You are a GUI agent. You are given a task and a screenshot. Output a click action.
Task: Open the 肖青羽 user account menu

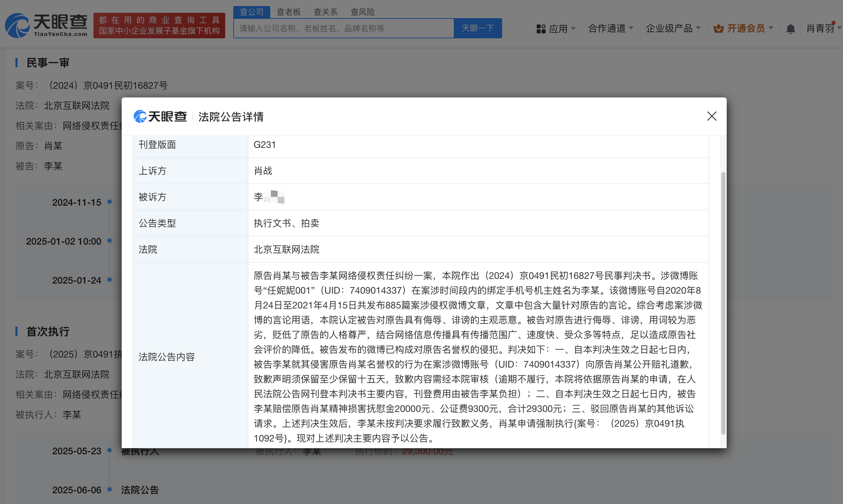click(820, 29)
